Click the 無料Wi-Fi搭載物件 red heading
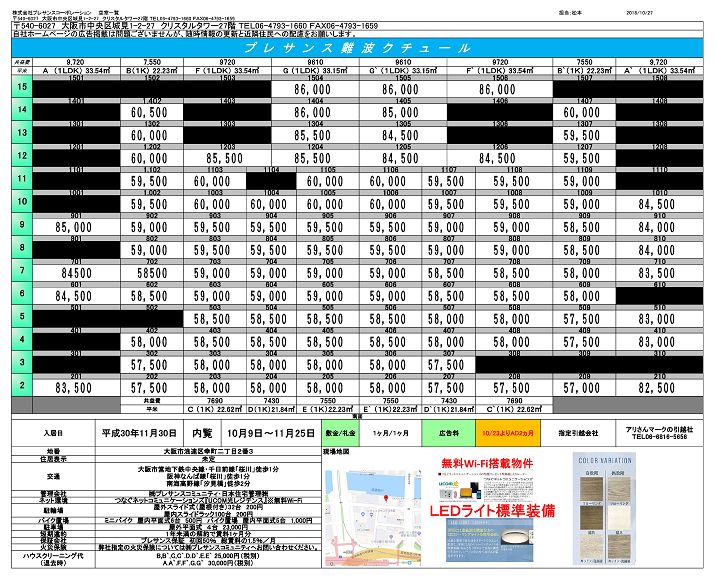718x579 pixels. [x=487, y=463]
